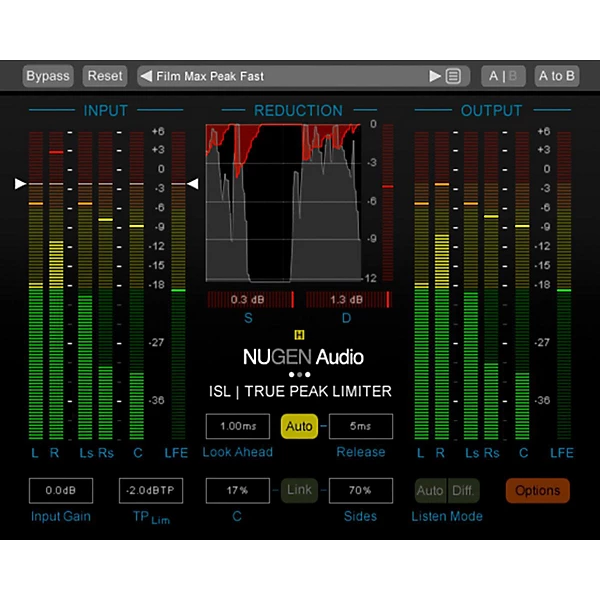Click the Release 5ms field
This screenshot has height=600, width=600.
click(x=360, y=426)
